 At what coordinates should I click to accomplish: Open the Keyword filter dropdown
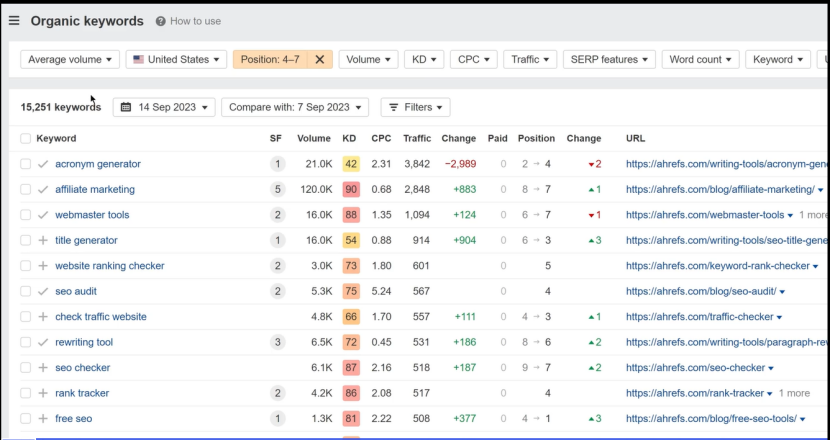778,59
